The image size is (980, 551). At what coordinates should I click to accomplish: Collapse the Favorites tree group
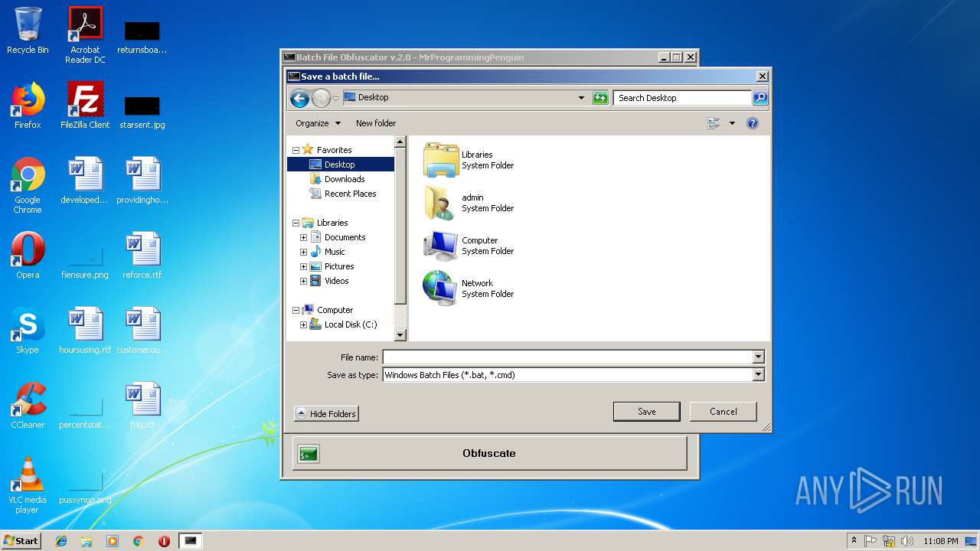[x=296, y=150]
